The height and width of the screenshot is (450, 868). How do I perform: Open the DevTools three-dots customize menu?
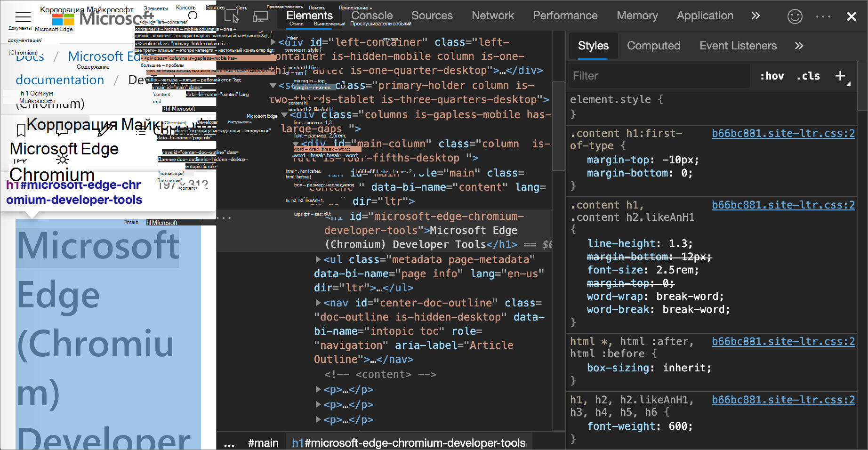(x=823, y=16)
